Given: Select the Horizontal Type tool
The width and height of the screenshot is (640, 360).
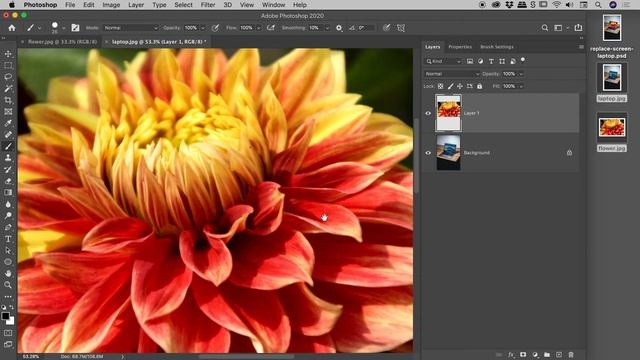Looking at the screenshot, I should pyautogui.click(x=8, y=239).
